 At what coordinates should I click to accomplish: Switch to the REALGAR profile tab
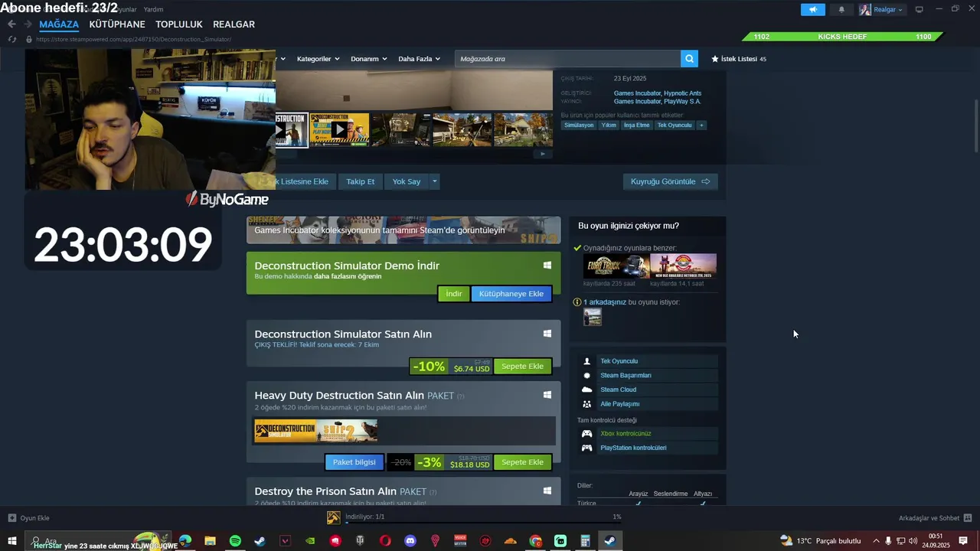tap(234, 24)
